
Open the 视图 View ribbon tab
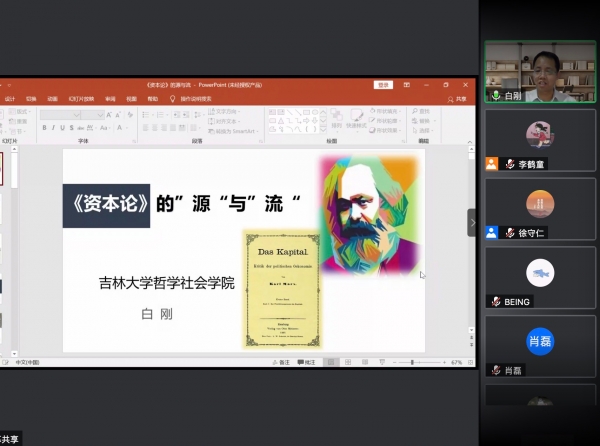pos(132,99)
